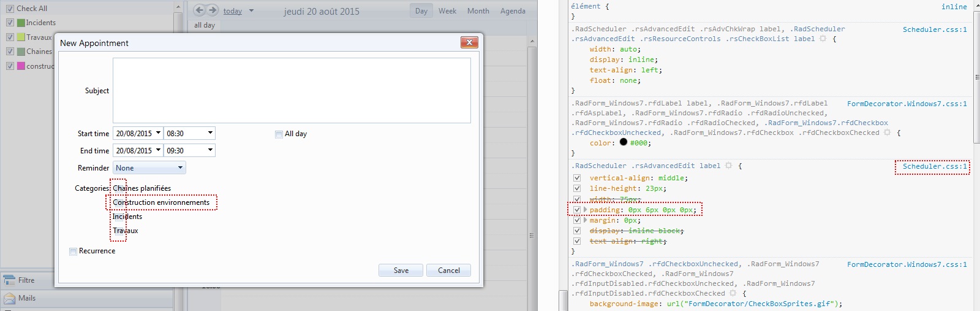This screenshot has width=980, height=311.
Task: Click the magenta construc color square
Action: point(21,66)
